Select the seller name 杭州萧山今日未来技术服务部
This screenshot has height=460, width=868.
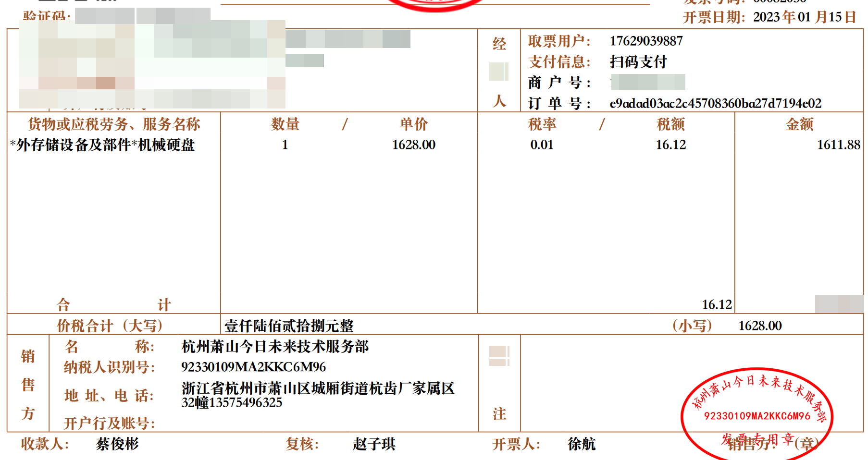click(x=275, y=347)
